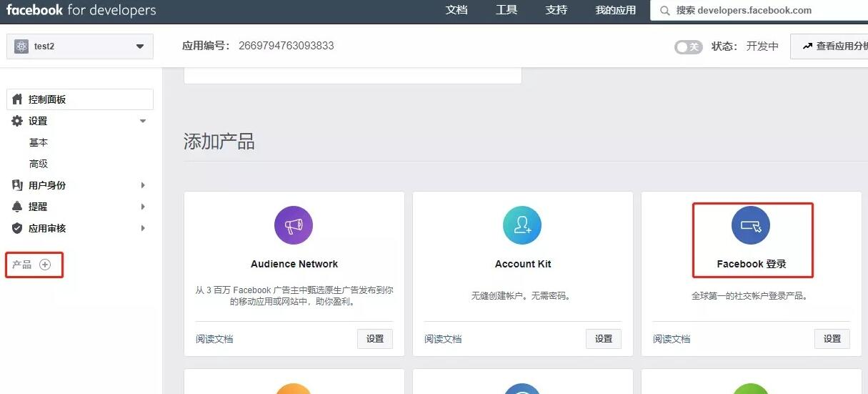Expand the 应用审核 submenu arrow

click(x=143, y=228)
